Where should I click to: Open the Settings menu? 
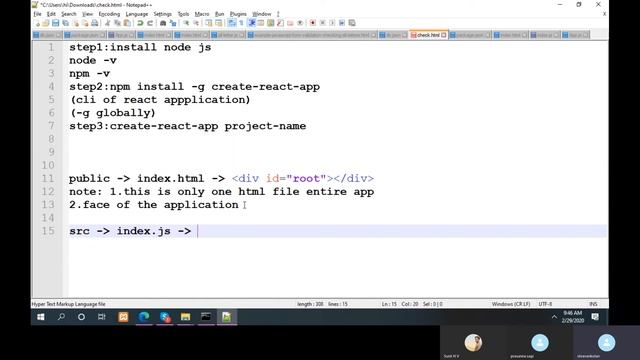point(162,14)
